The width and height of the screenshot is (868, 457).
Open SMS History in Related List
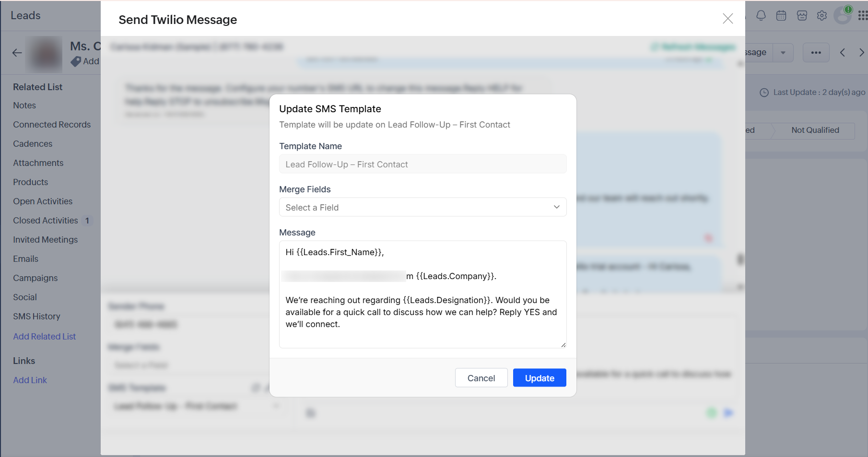(x=37, y=316)
